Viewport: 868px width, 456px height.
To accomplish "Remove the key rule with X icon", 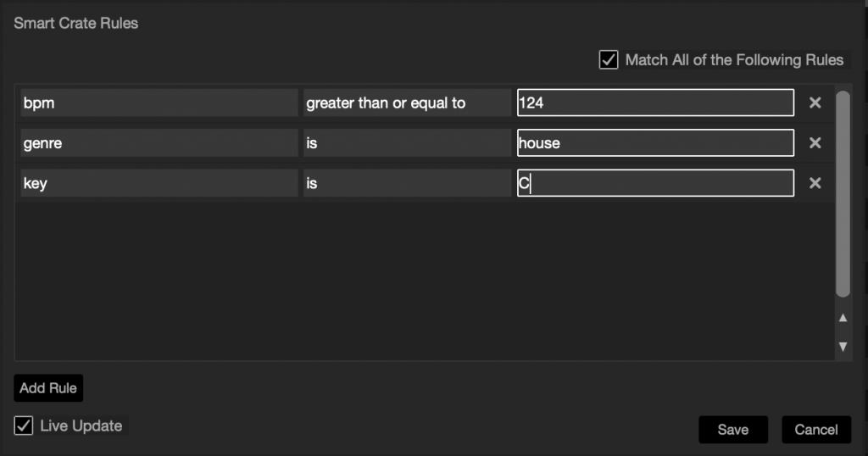I will [x=815, y=183].
